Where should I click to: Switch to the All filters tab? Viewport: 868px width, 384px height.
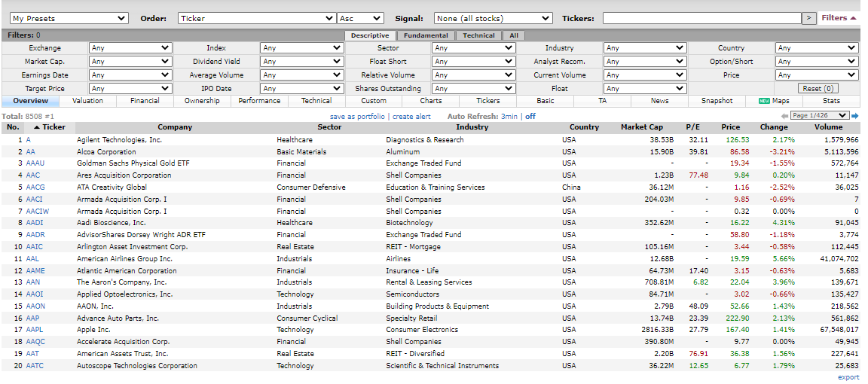coord(514,35)
